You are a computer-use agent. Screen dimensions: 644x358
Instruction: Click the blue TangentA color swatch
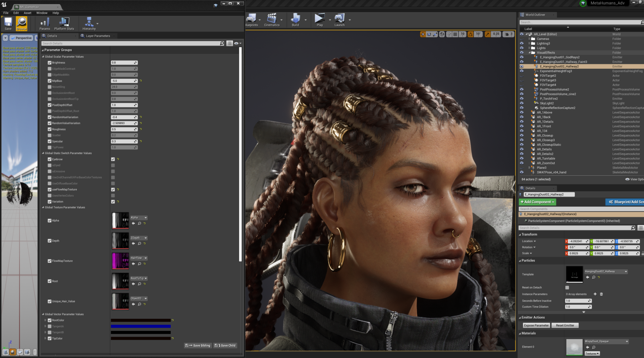tap(140, 326)
